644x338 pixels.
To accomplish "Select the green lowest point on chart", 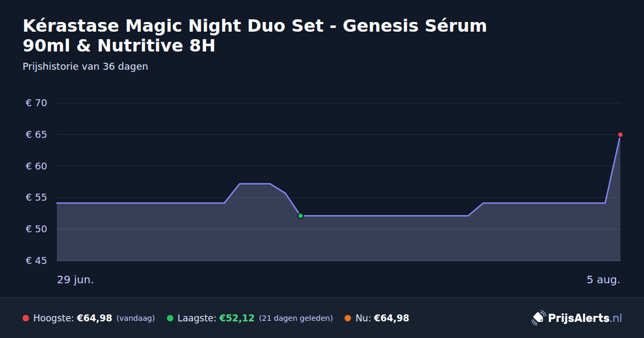I will coord(301,216).
